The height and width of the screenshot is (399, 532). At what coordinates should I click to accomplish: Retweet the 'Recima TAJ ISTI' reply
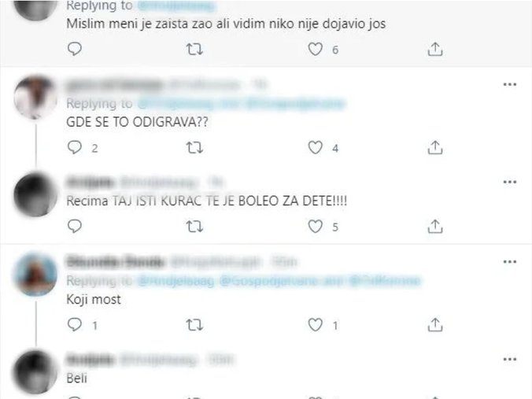pyautogui.click(x=194, y=227)
